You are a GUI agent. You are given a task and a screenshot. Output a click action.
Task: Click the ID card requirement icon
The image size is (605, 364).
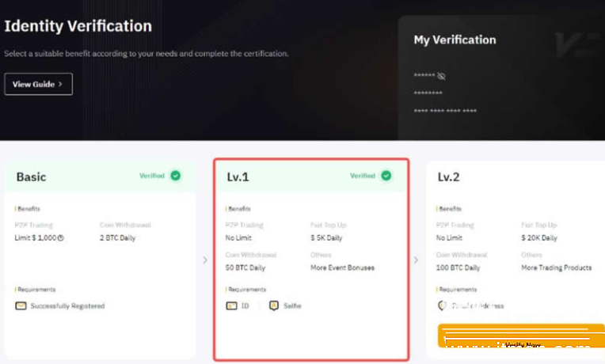(231, 305)
